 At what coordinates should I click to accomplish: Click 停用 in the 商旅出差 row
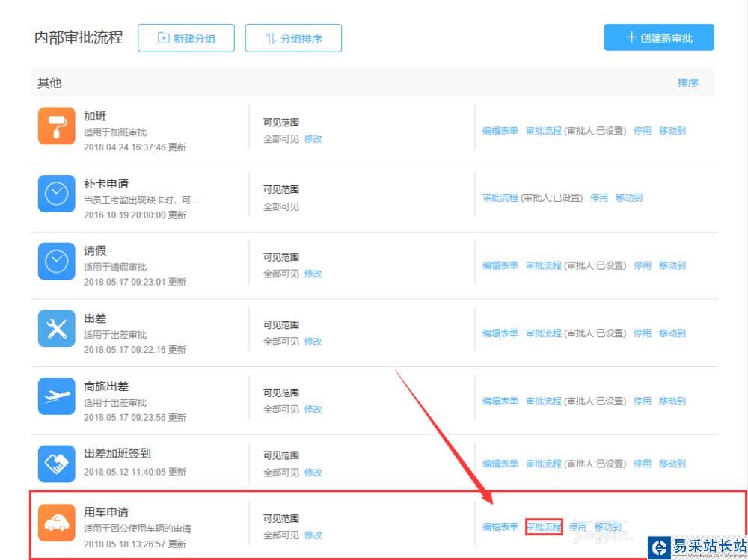pyautogui.click(x=642, y=401)
